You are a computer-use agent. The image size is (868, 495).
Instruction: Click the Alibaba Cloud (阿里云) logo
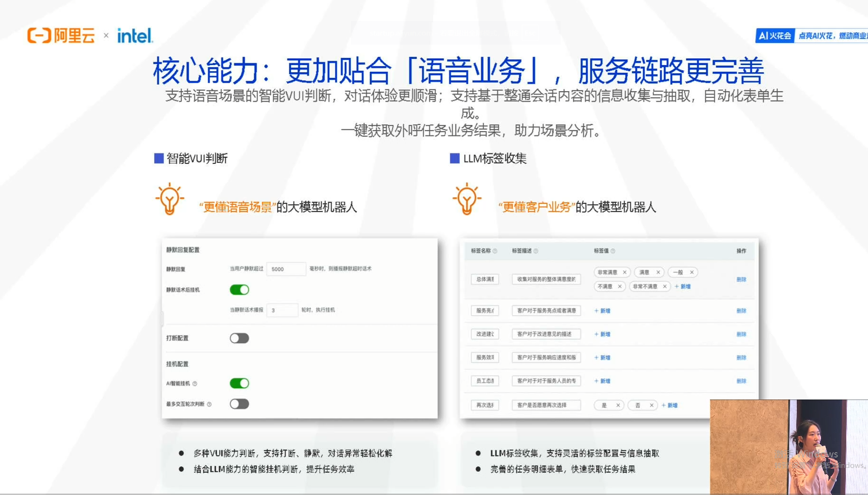click(61, 34)
